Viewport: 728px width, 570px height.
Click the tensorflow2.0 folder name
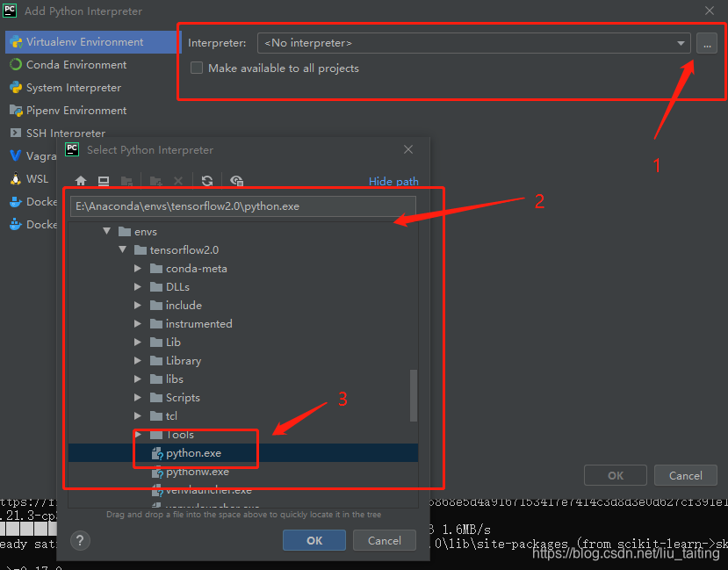(x=184, y=249)
